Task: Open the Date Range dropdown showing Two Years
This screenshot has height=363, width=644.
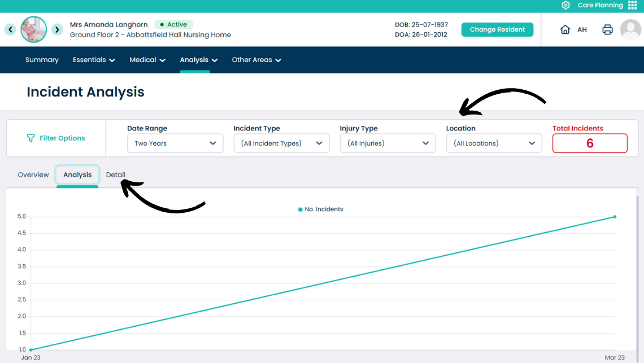Action: point(175,143)
